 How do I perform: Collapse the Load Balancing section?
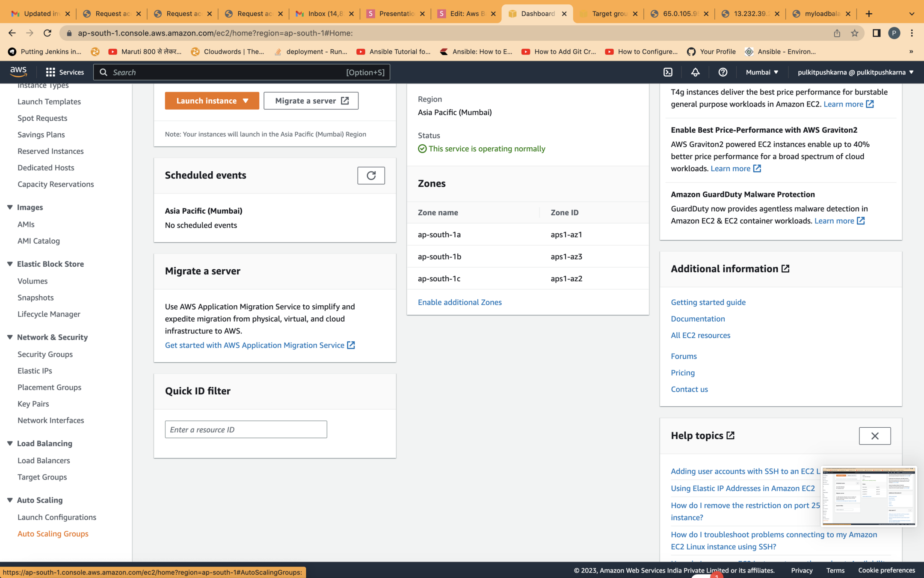click(10, 443)
